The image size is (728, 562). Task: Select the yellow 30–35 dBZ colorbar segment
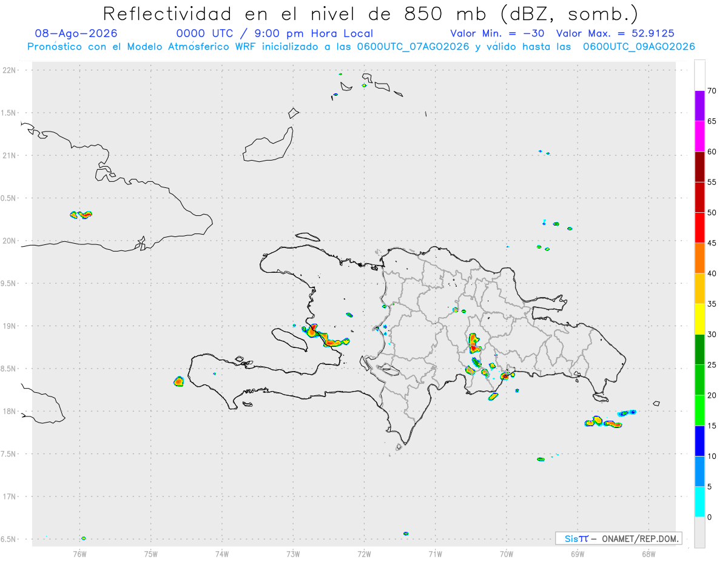[699, 319]
